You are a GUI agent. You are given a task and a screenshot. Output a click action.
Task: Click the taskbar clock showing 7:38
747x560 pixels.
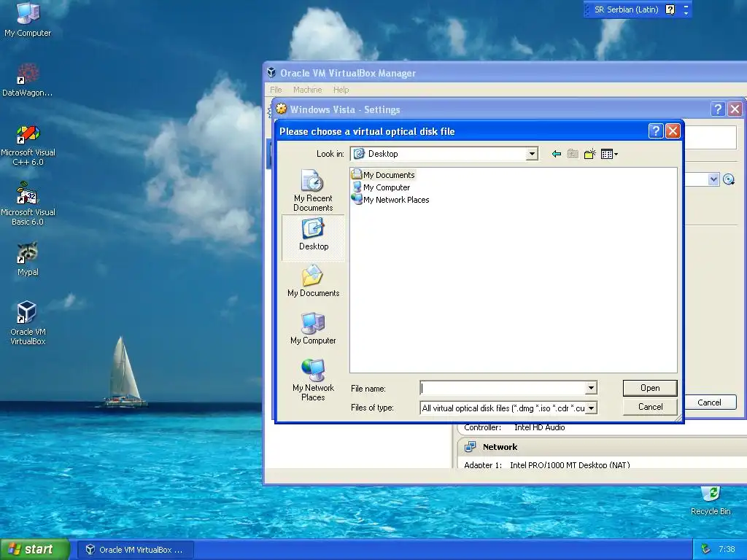726,549
